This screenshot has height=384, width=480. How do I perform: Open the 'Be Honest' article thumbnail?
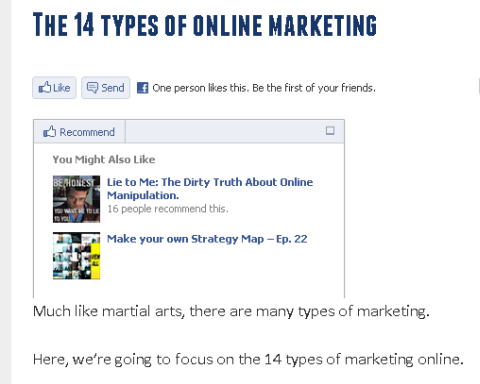click(76, 199)
